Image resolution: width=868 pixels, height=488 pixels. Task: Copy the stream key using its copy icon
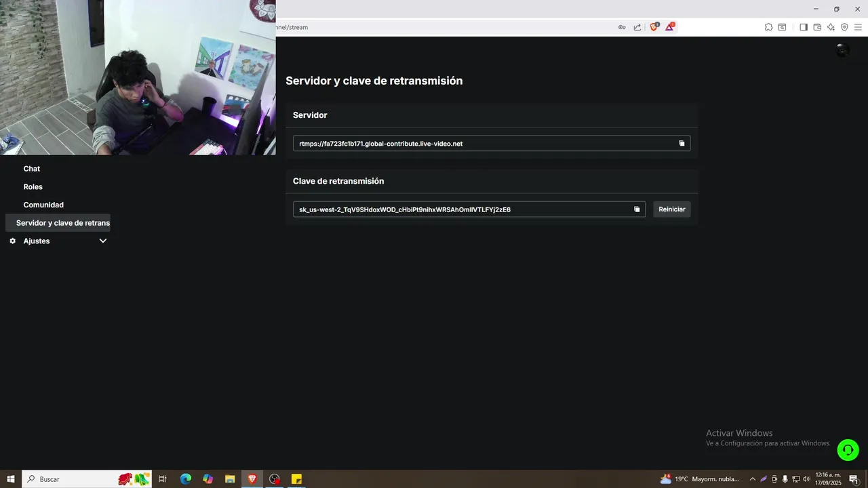coord(637,209)
